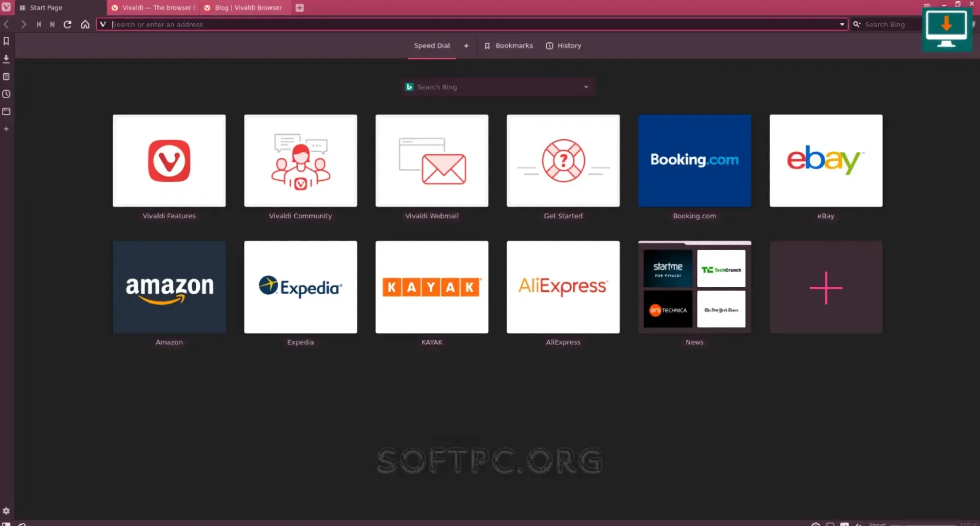Image resolution: width=980 pixels, height=526 pixels.
Task: Go forward with the Forward arrow
Action: coord(23,25)
